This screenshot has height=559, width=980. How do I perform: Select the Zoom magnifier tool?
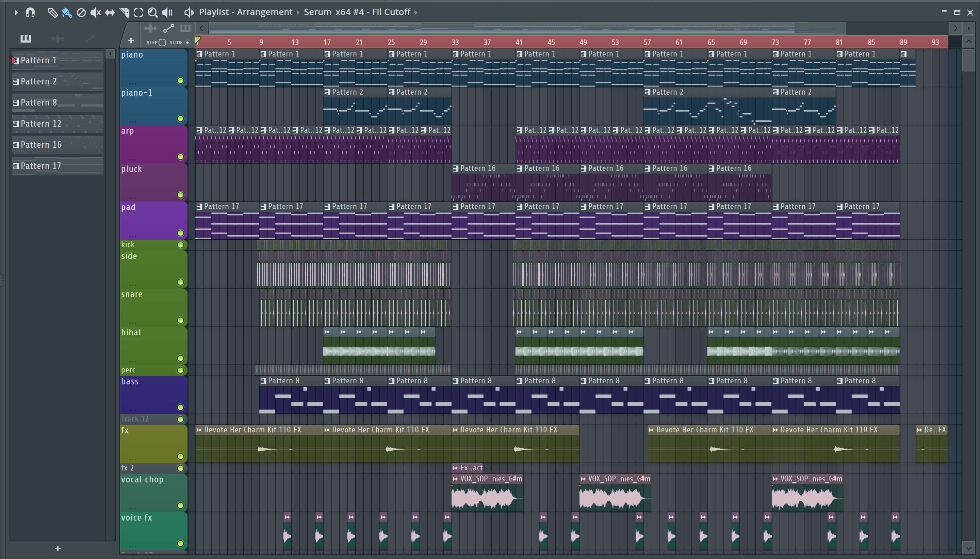point(152,12)
